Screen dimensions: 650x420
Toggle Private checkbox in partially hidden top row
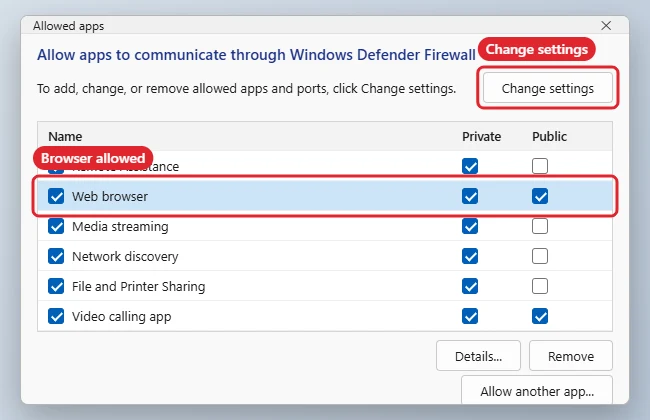pyautogui.click(x=470, y=166)
